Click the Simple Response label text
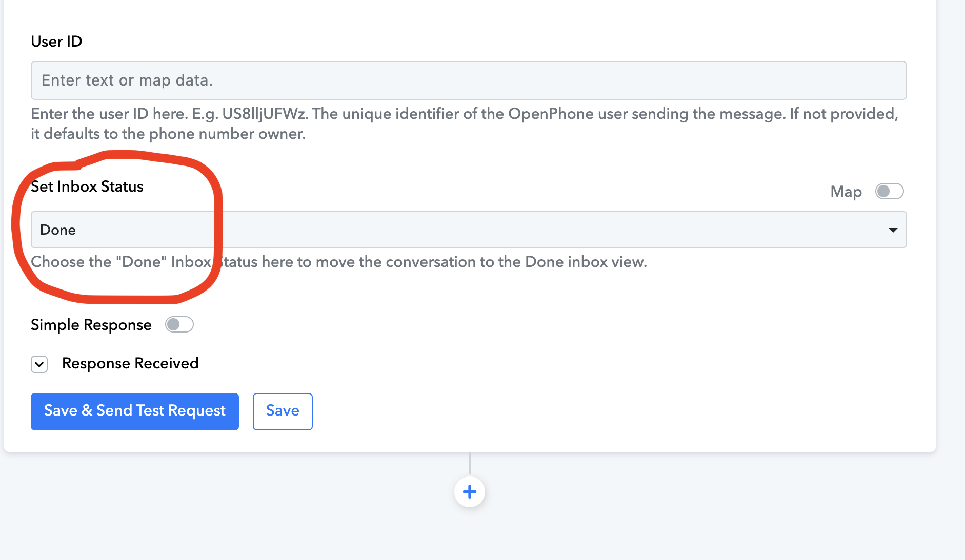Viewport: 965px width, 560px height. click(x=91, y=325)
